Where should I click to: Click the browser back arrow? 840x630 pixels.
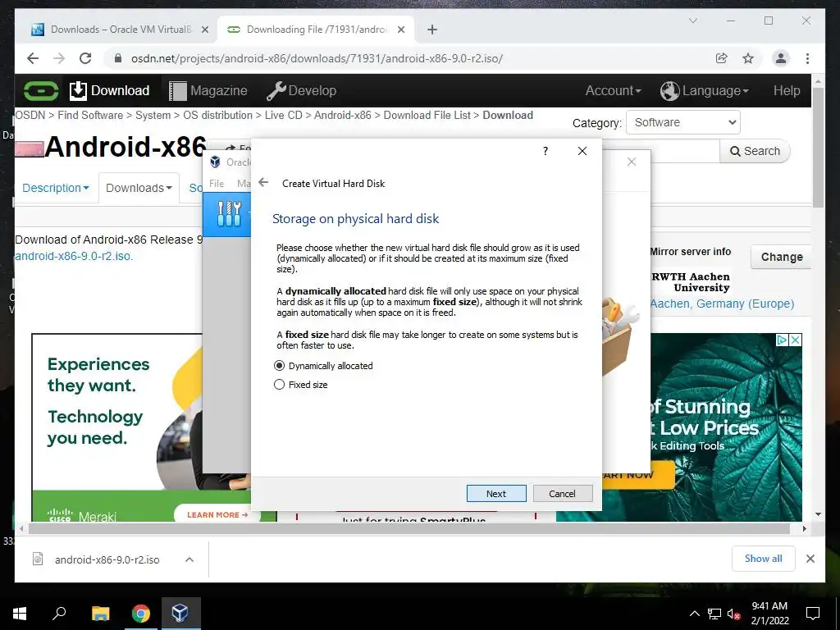point(33,58)
